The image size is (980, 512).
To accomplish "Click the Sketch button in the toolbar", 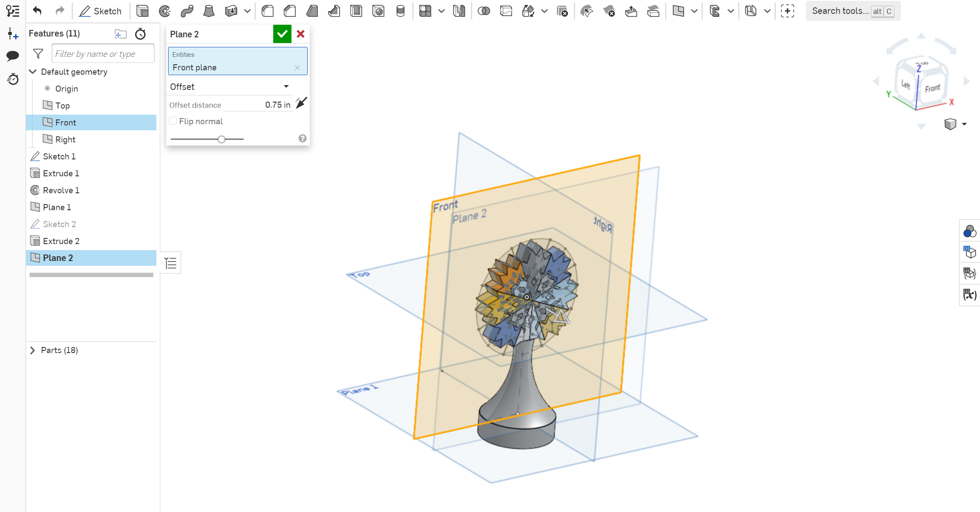I will (100, 11).
